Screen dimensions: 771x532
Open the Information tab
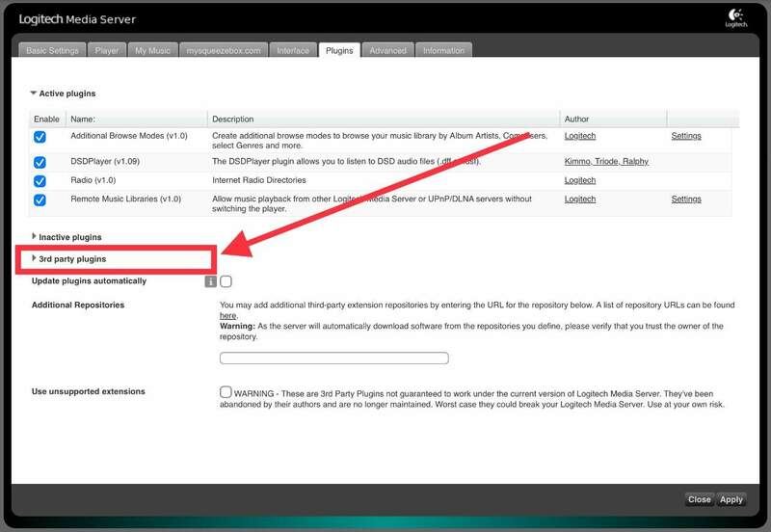coord(443,50)
